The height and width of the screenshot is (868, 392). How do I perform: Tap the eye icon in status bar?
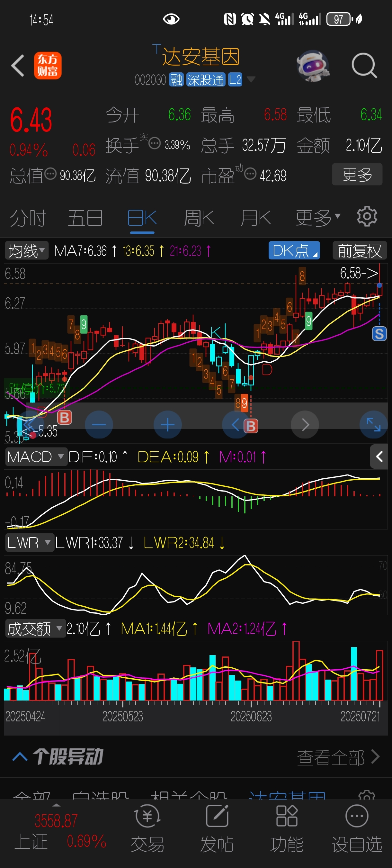[x=171, y=19]
